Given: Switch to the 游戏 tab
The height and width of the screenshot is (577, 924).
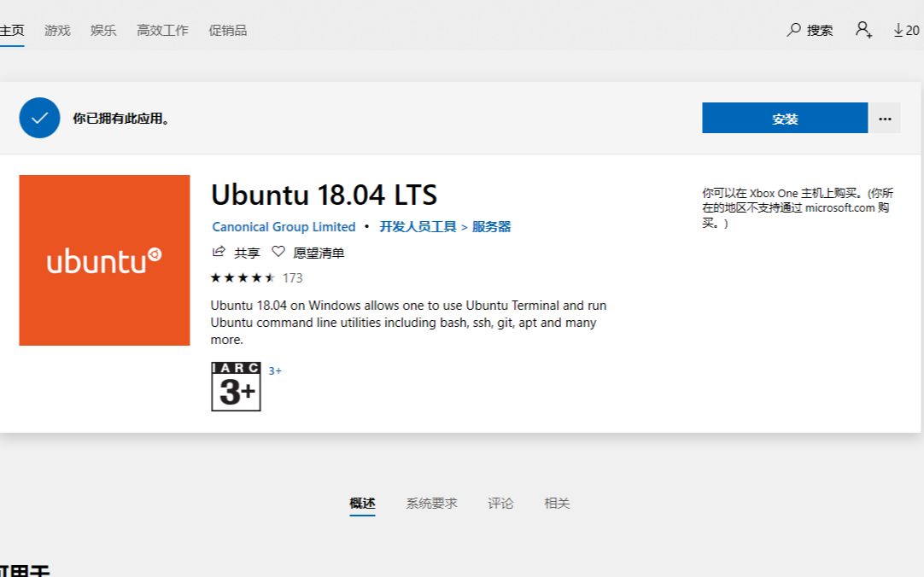Looking at the screenshot, I should pyautogui.click(x=57, y=30).
